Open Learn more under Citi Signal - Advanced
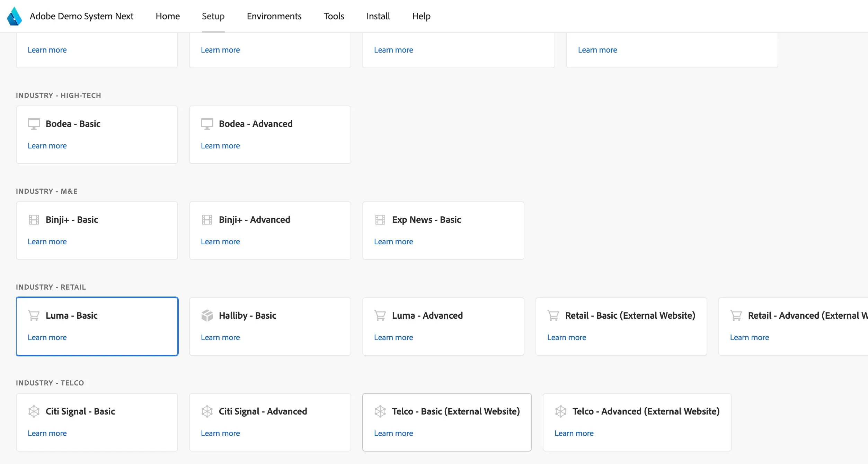The image size is (868, 464). click(x=220, y=433)
